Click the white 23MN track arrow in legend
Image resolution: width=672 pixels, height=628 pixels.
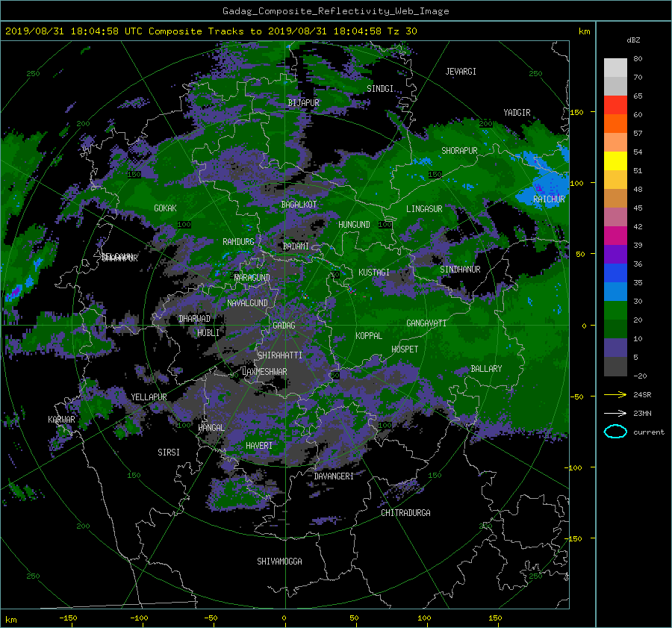(615, 413)
